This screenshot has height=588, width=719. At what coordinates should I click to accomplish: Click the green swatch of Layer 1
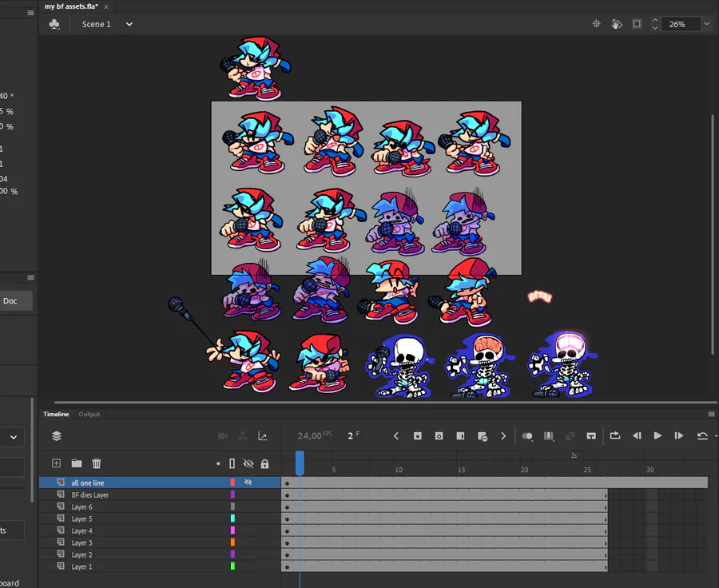232,566
